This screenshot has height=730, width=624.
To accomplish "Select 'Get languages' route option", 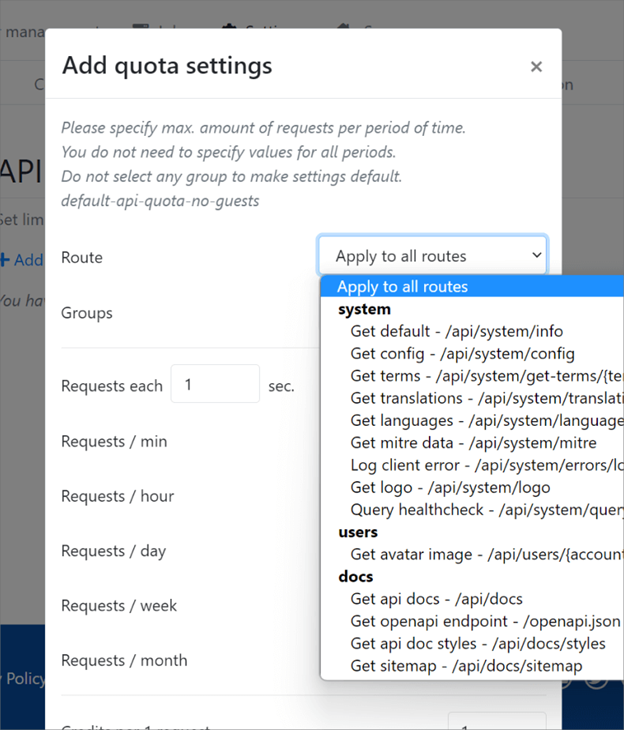I will [x=480, y=421].
